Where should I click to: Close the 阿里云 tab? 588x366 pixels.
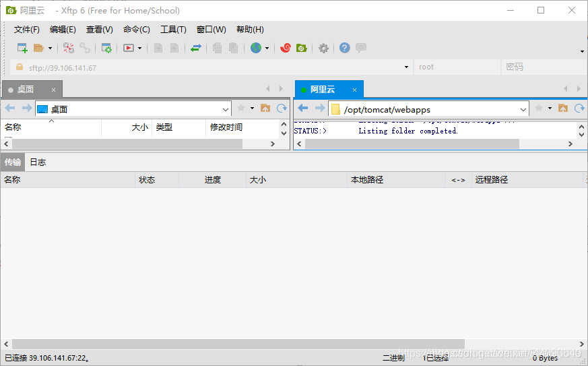pos(354,90)
